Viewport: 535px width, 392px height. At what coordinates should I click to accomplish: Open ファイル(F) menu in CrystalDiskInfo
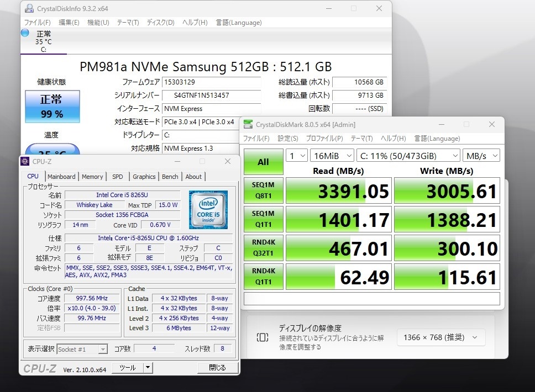(37, 23)
